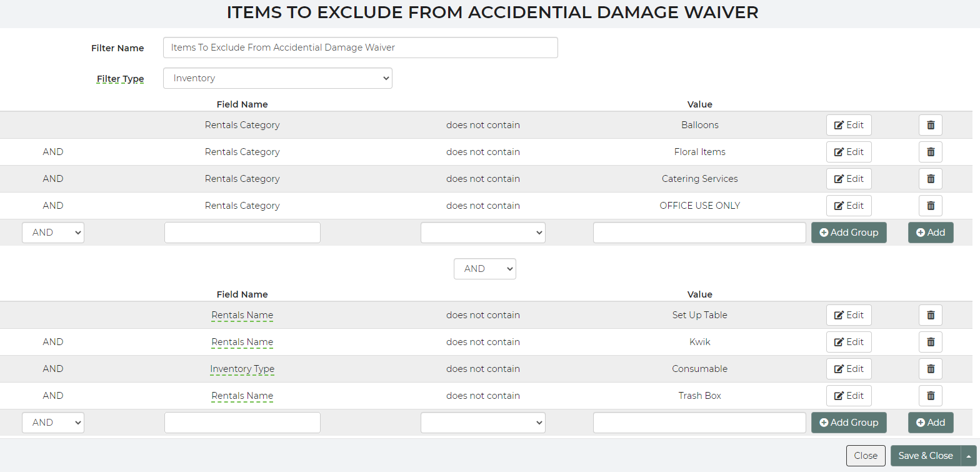Image resolution: width=980 pixels, height=472 pixels.
Task: Click Add in the second group
Action: pos(931,423)
